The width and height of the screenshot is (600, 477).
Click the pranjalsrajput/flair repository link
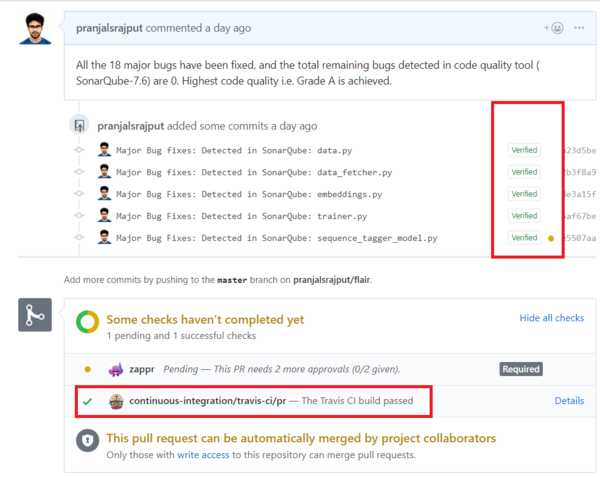(x=331, y=280)
